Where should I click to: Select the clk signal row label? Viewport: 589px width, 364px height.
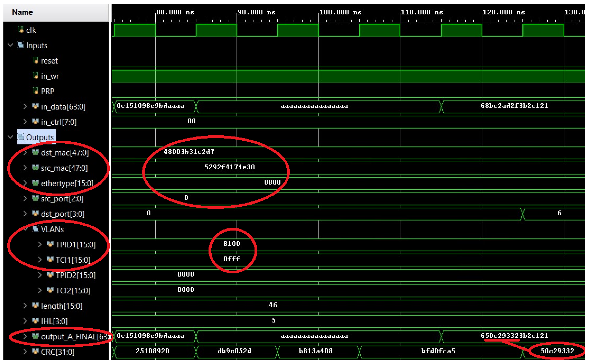(x=31, y=30)
